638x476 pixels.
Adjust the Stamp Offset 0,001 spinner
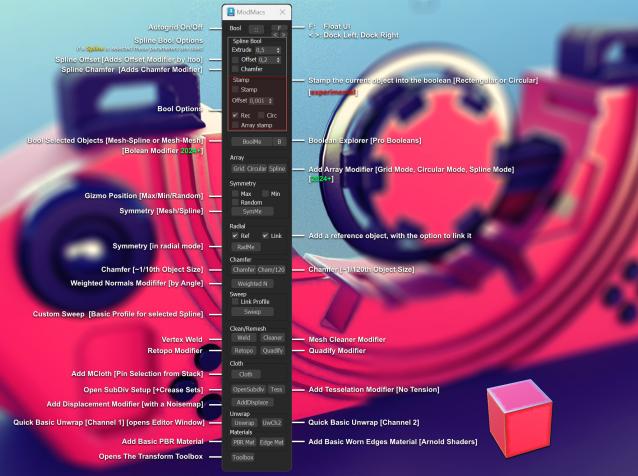pos(270,100)
